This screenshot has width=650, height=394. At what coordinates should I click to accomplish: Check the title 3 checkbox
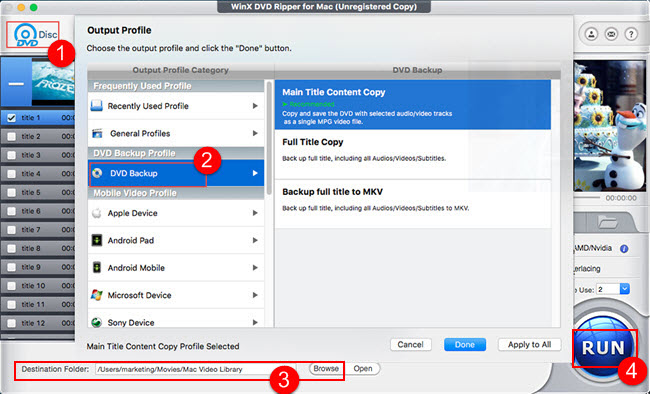click(x=12, y=155)
